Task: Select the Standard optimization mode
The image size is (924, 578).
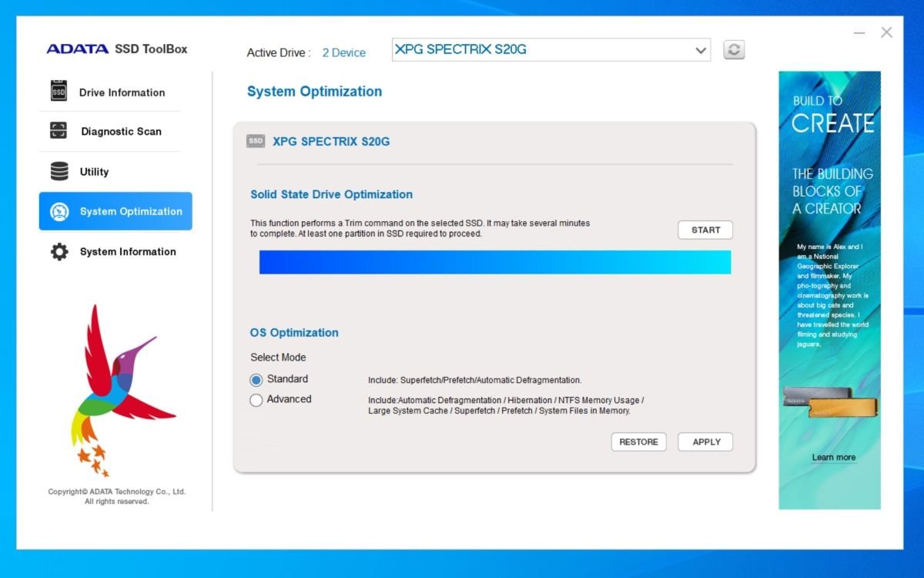Action: coord(256,380)
